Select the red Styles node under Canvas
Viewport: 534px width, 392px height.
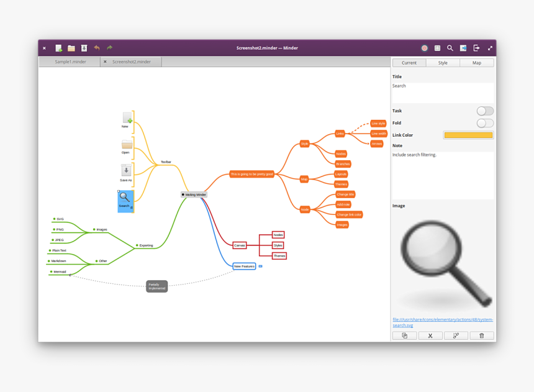(278, 245)
